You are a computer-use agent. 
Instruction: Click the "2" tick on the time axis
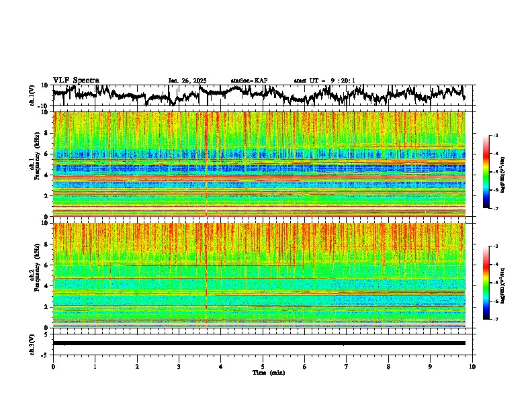[137, 367]
